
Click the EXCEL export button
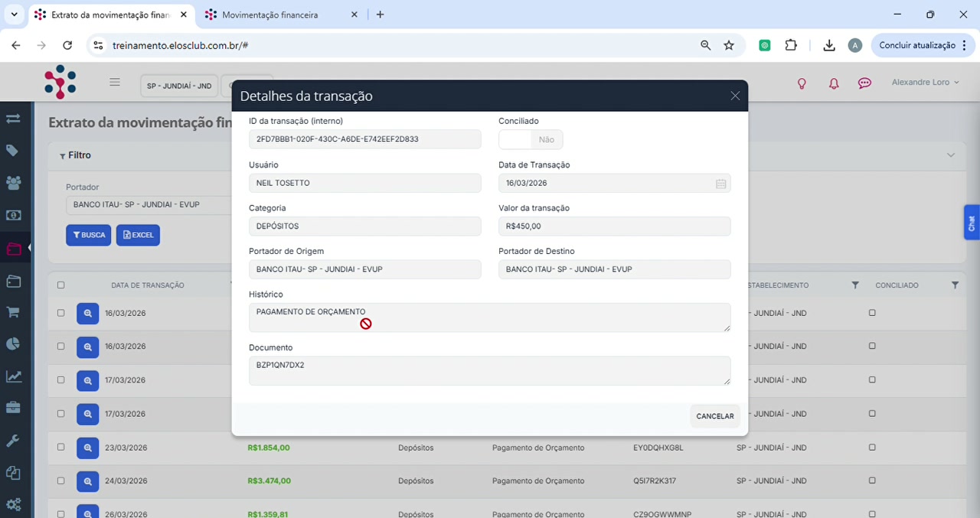pyautogui.click(x=138, y=235)
